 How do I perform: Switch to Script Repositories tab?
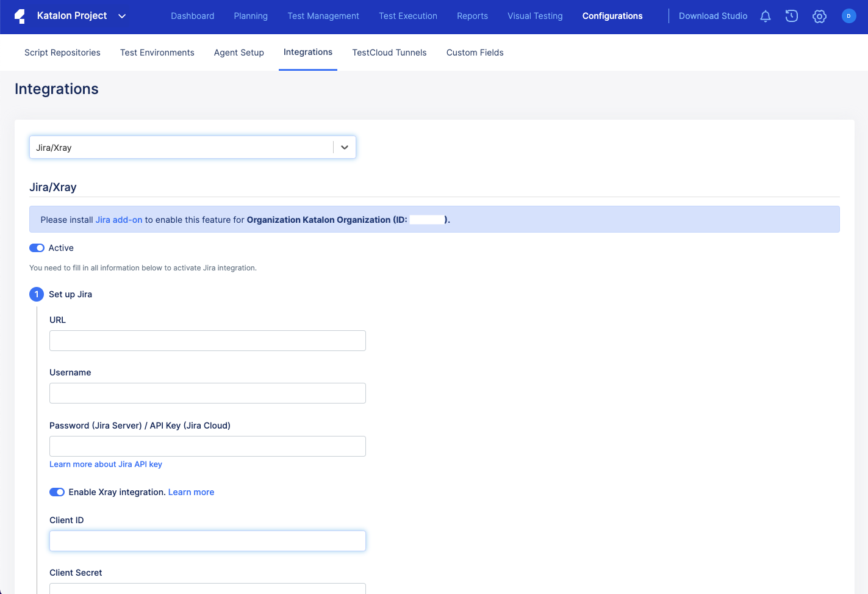coord(62,53)
